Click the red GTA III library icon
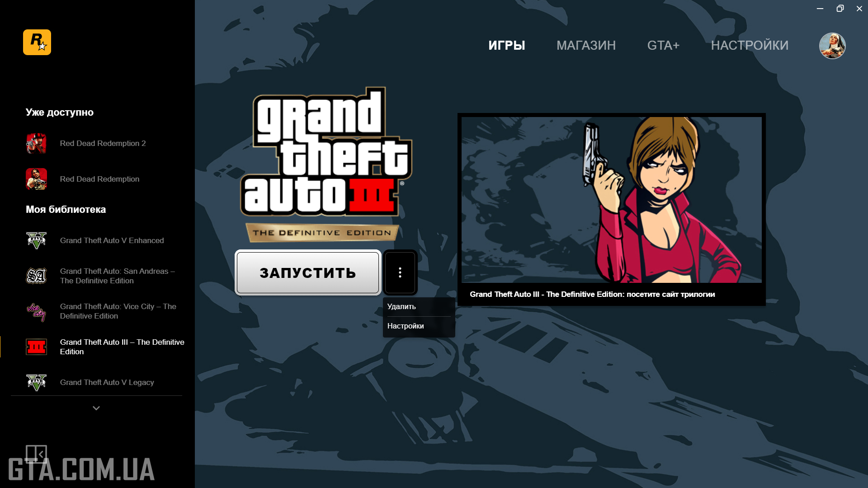 pyautogui.click(x=36, y=347)
